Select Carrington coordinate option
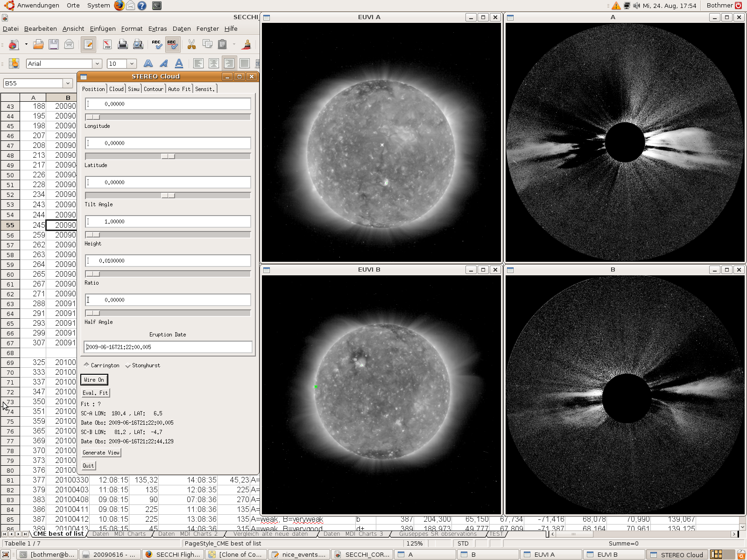The image size is (747, 560). (101, 365)
